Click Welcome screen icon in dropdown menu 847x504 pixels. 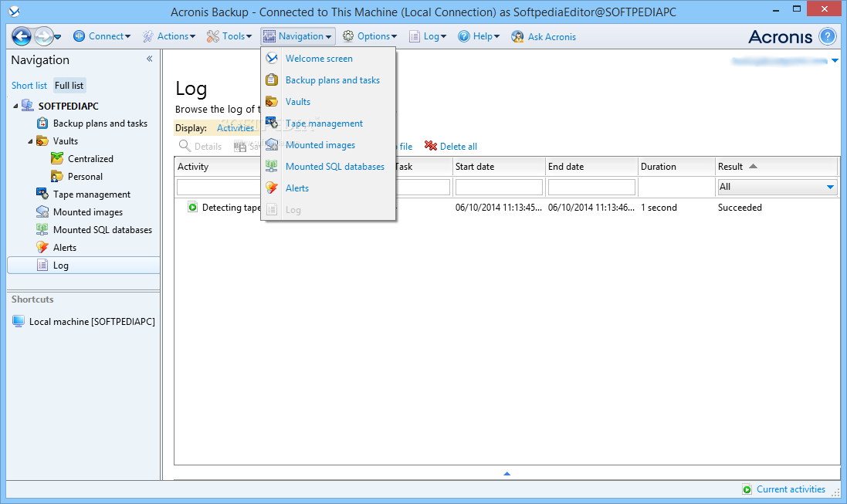coord(272,58)
